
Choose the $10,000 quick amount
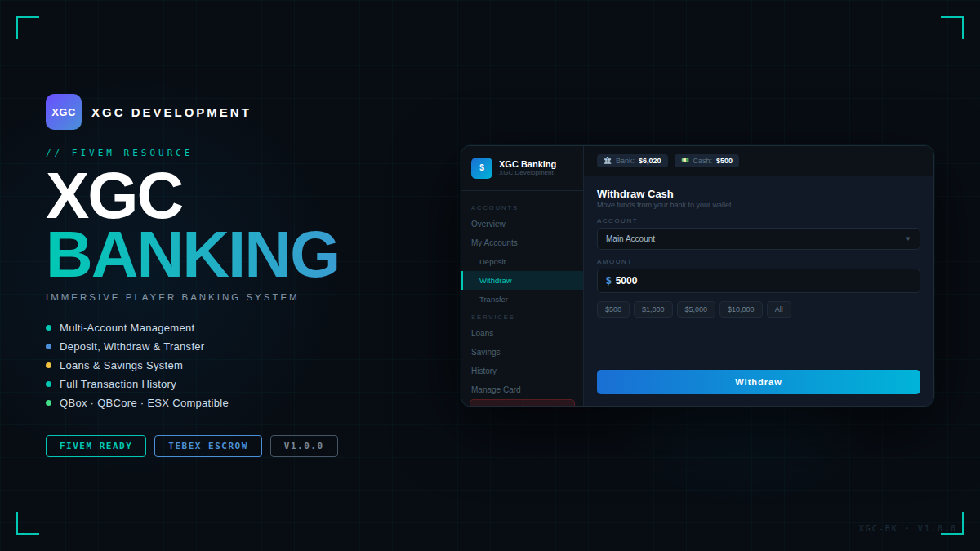point(741,309)
